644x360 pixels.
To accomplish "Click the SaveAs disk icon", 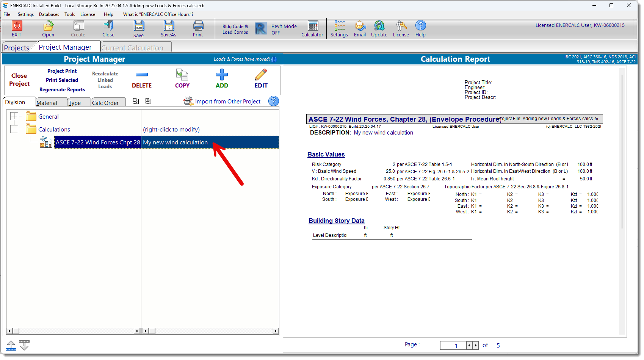I will coord(169,26).
